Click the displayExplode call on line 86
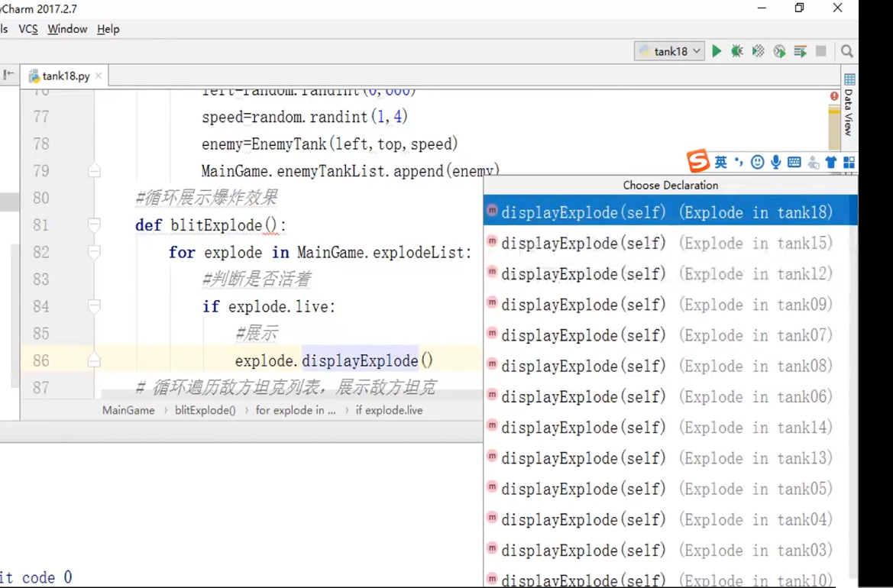Image resolution: width=893 pixels, height=588 pixels. click(x=360, y=361)
